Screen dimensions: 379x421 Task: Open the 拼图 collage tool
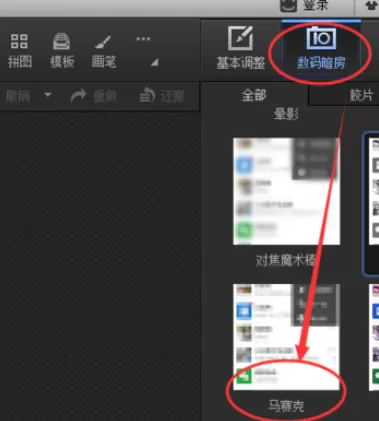pyautogui.click(x=20, y=51)
